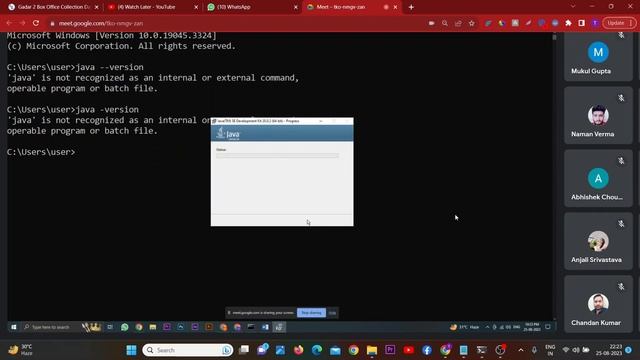640x360 pixels.
Task: Open the Chrome profile avatar
Action: 595,23
